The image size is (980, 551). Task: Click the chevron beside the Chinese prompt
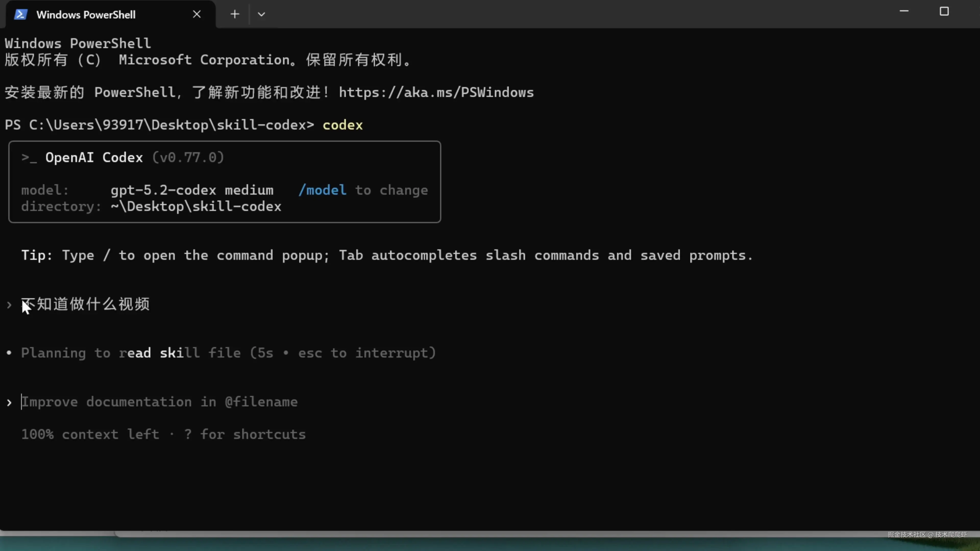(9, 305)
